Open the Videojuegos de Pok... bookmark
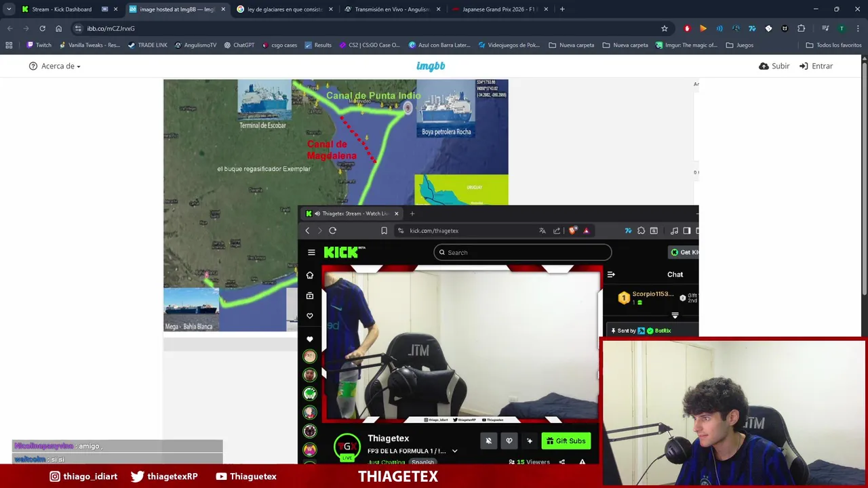 coord(509,45)
